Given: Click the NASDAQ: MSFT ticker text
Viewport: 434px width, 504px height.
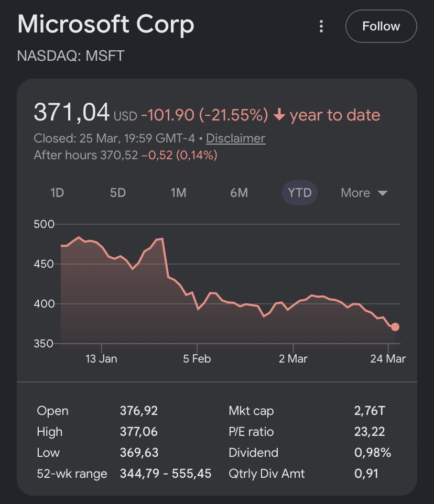Looking at the screenshot, I should click(71, 56).
